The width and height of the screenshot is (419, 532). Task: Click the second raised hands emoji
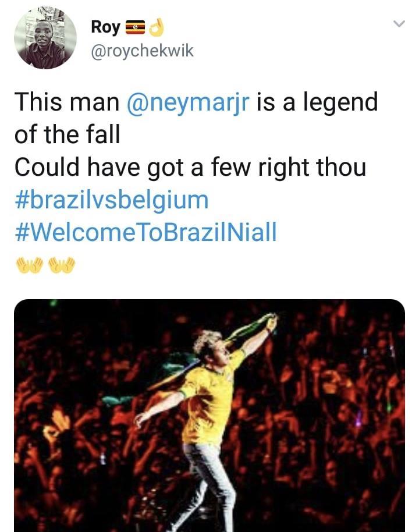(62, 265)
